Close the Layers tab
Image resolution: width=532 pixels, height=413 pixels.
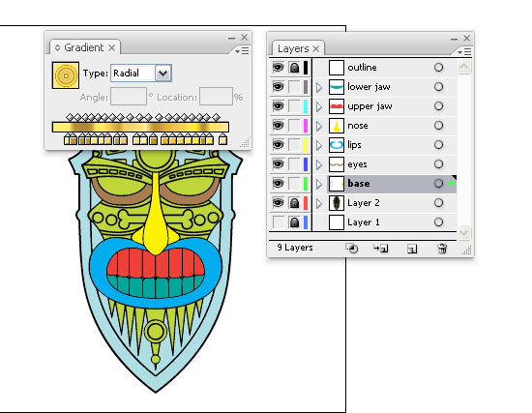point(316,49)
